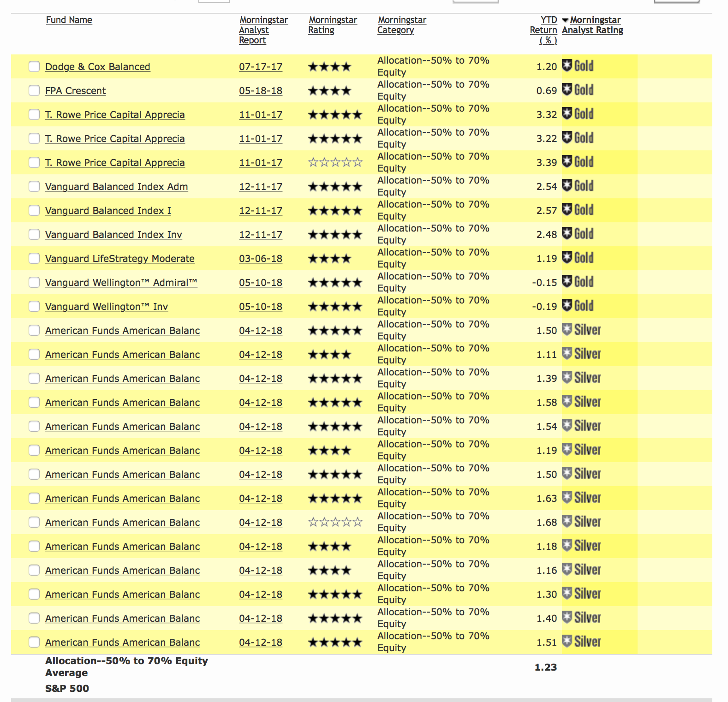Tick the Vanguard Wellington Inv checkbox
This screenshot has width=728, height=702.
click(x=34, y=306)
